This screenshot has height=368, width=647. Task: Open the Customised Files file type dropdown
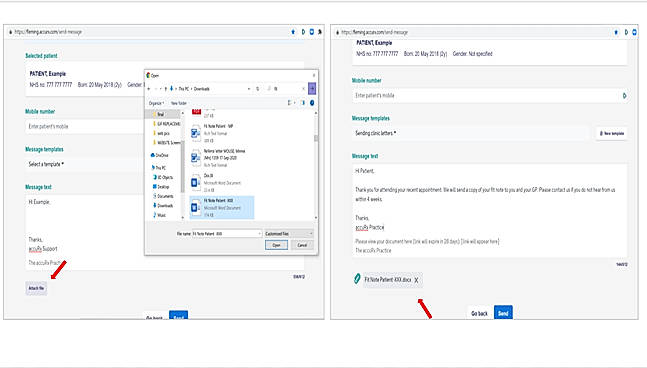tap(289, 234)
